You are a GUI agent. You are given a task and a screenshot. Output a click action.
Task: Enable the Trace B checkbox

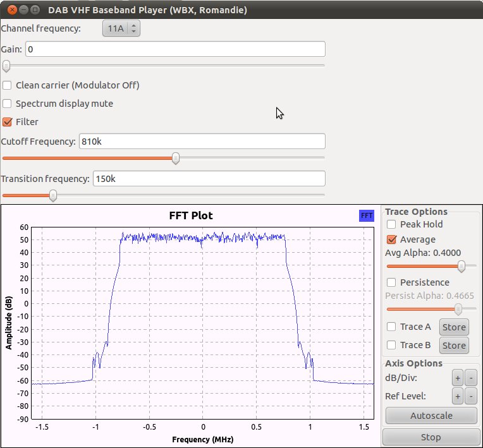(x=391, y=345)
